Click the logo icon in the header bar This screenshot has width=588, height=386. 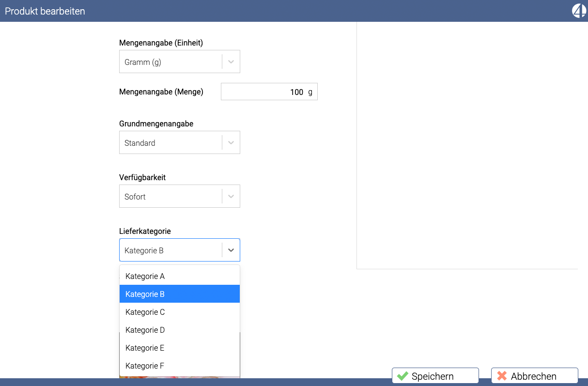tap(579, 11)
